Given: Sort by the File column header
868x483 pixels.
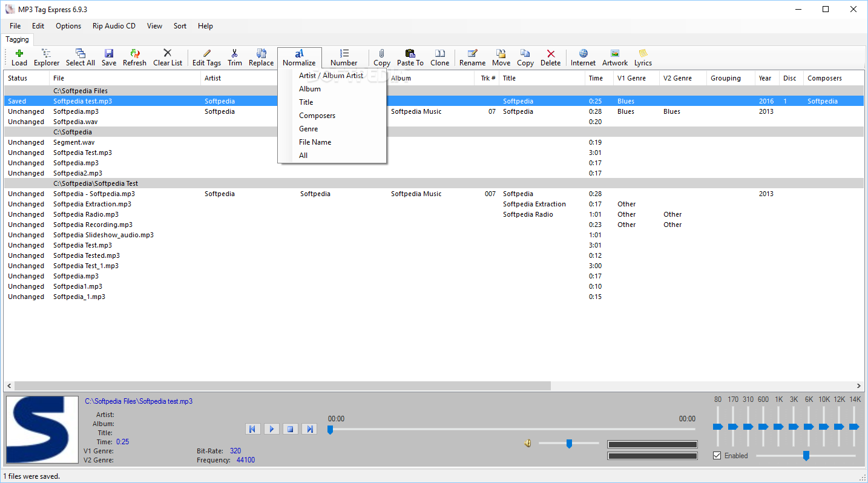Looking at the screenshot, I should (x=125, y=78).
